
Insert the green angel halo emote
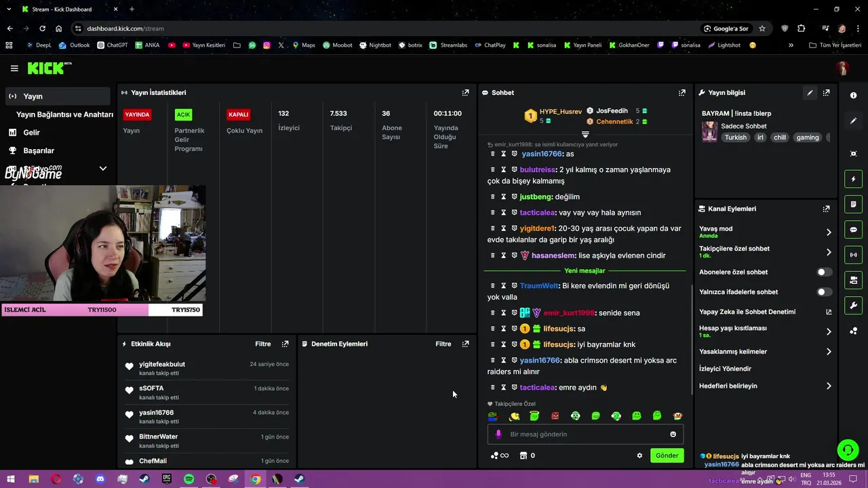tap(534, 416)
